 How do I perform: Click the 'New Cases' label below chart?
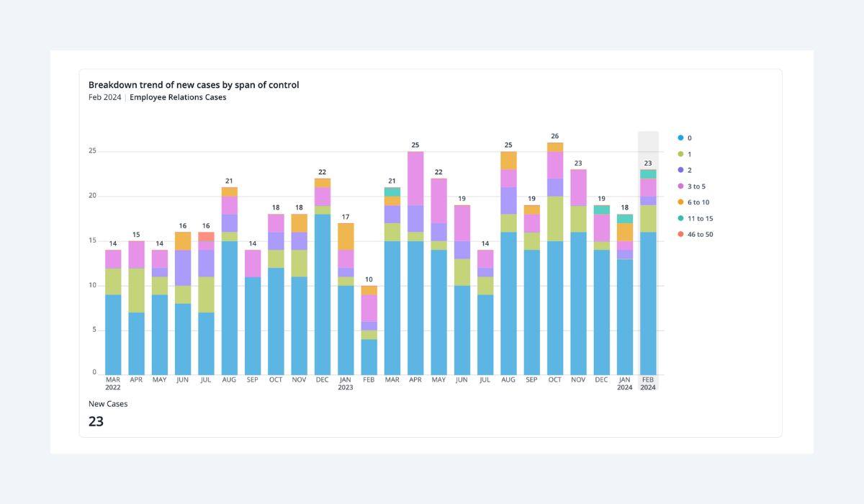pos(108,404)
